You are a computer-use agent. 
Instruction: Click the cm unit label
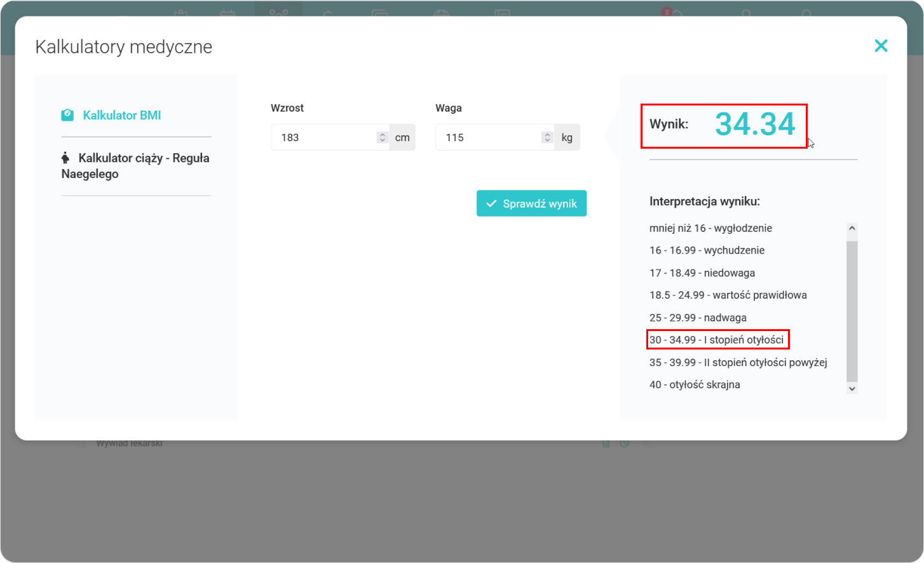pos(402,137)
